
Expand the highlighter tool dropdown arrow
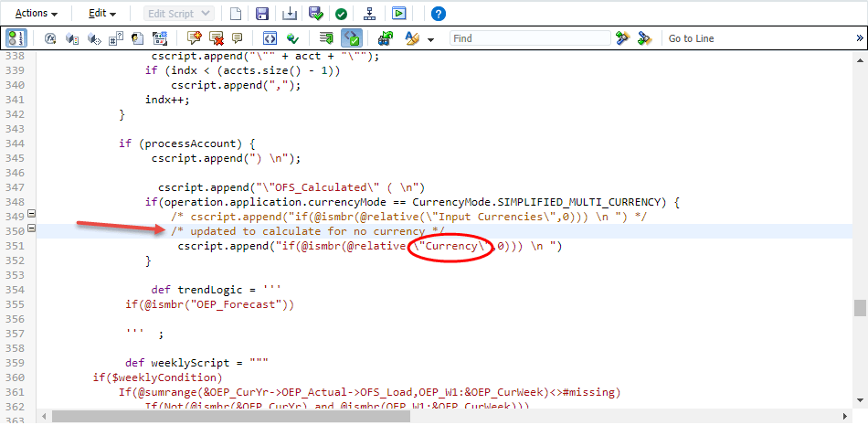(429, 39)
